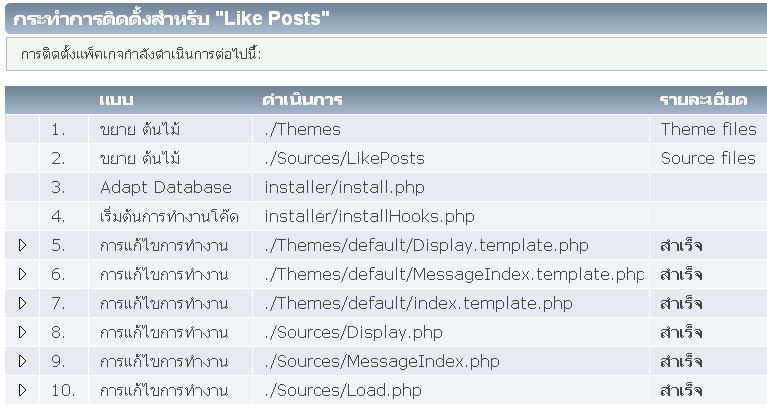Expand row 7 index.template.php arrow
Viewport: 767px width, 412px height.
[22, 303]
